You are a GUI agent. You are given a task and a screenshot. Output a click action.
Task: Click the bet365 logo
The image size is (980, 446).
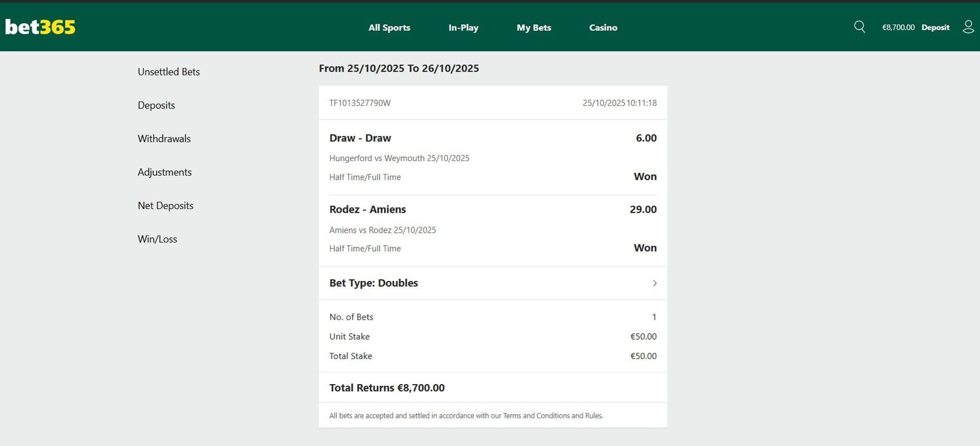(x=40, y=27)
